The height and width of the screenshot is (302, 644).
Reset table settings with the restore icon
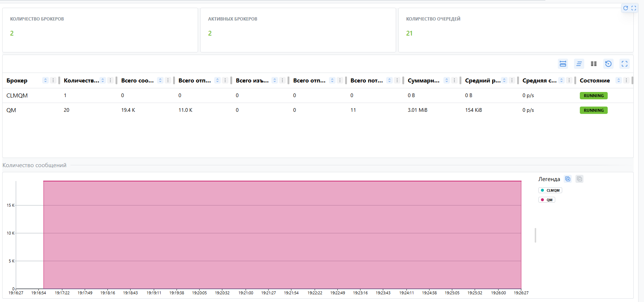tap(608, 64)
